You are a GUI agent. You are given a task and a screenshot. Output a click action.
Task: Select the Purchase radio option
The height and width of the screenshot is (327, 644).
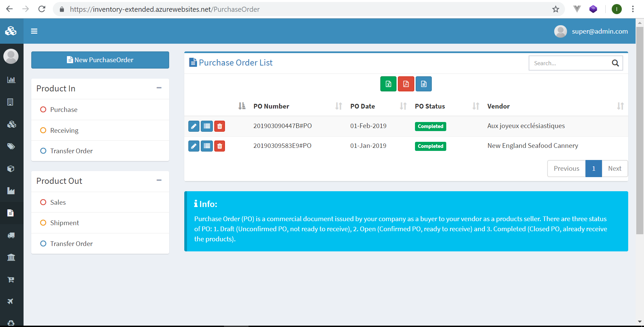[x=43, y=109]
